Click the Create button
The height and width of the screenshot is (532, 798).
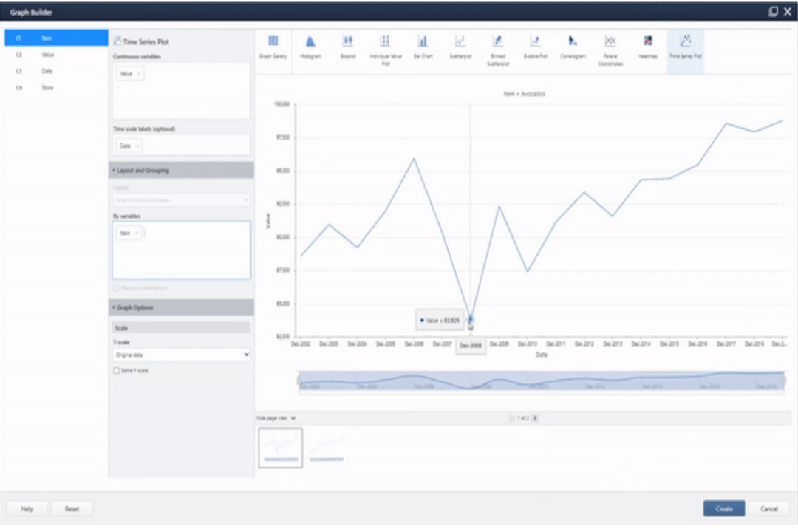pyautogui.click(x=723, y=508)
